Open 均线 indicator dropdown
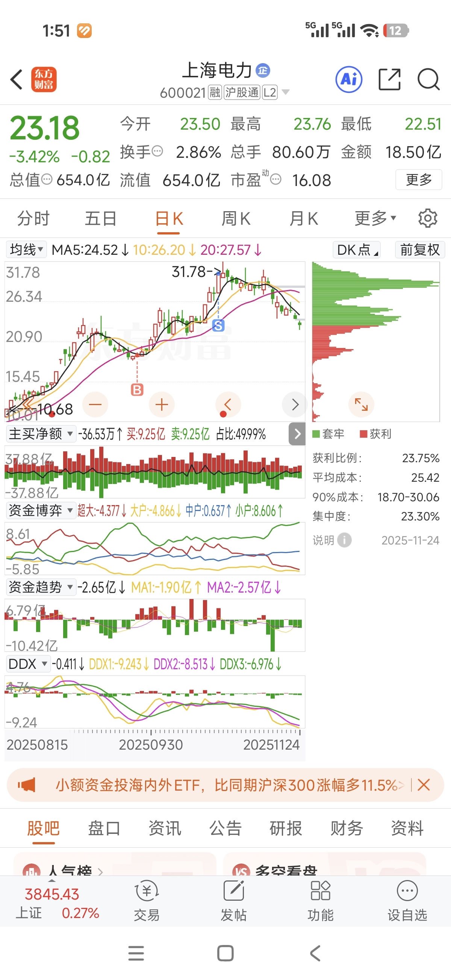This screenshot has width=451, height=980. (x=26, y=250)
